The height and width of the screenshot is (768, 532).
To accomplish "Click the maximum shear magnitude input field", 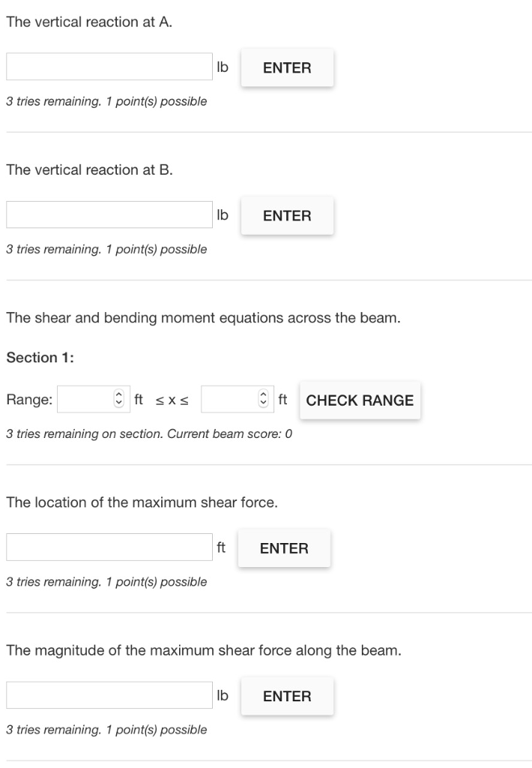I will point(109,695).
